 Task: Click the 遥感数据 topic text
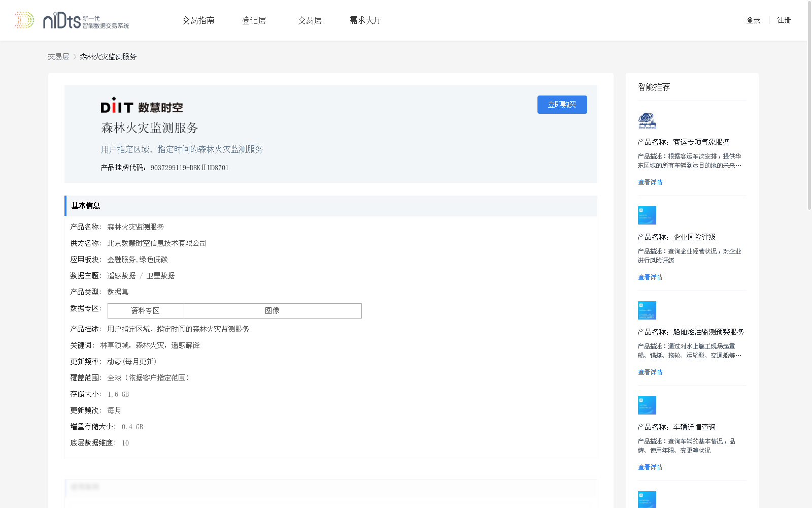121,276
